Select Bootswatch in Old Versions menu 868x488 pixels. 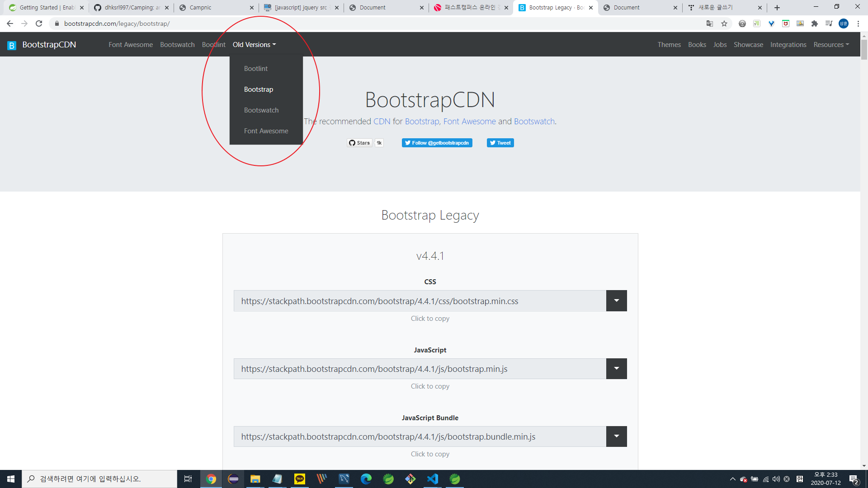(x=261, y=110)
